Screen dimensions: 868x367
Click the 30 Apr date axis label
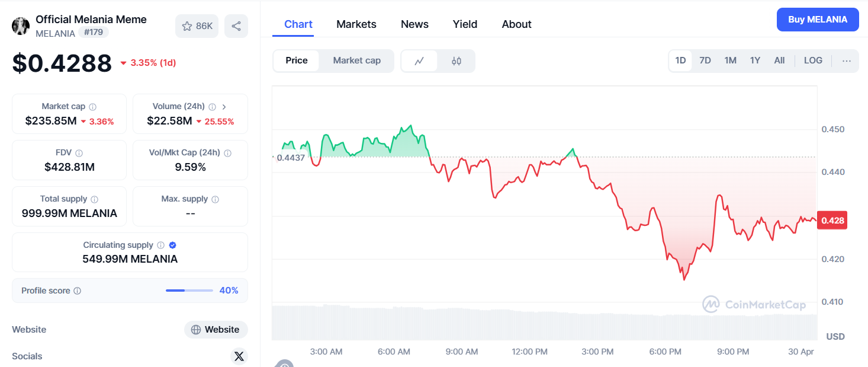point(802,352)
